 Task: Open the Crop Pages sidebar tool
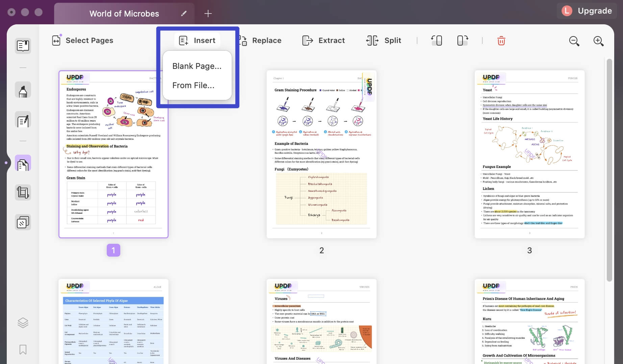pyautogui.click(x=23, y=192)
